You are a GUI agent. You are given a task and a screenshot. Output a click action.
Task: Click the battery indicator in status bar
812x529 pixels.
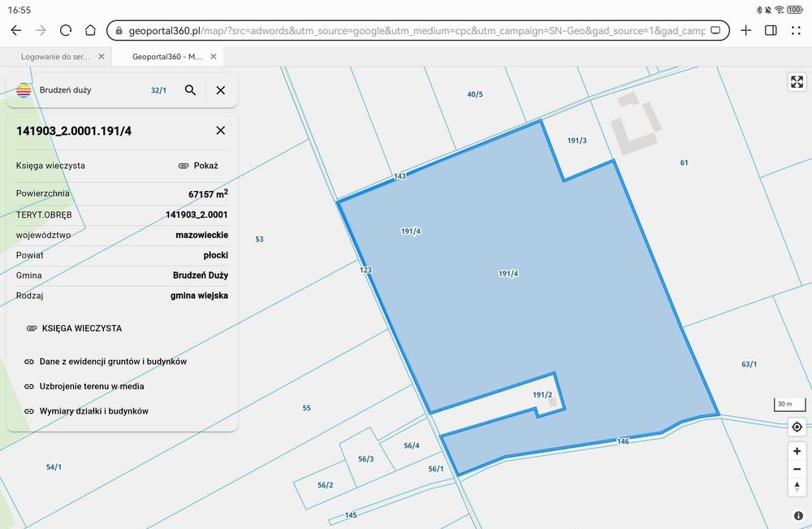(x=795, y=10)
